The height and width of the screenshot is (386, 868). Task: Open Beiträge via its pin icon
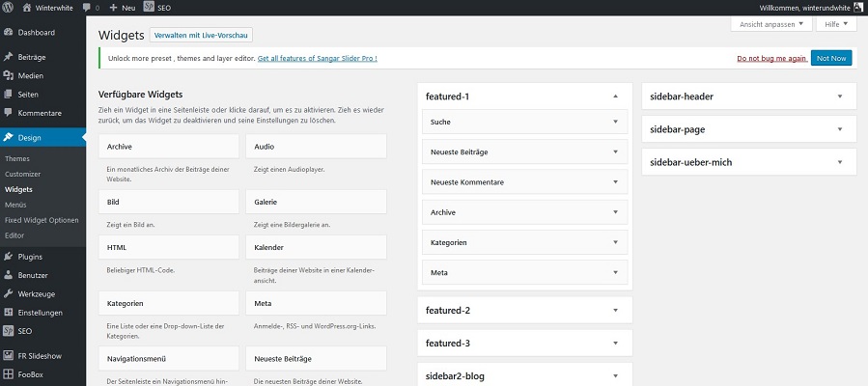tap(9, 58)
